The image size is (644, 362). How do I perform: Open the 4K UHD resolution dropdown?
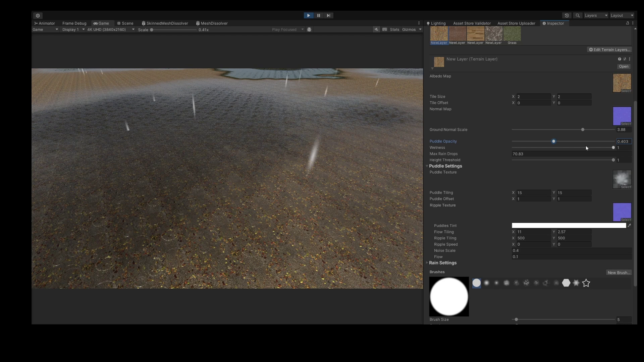(x=111, y=29)
